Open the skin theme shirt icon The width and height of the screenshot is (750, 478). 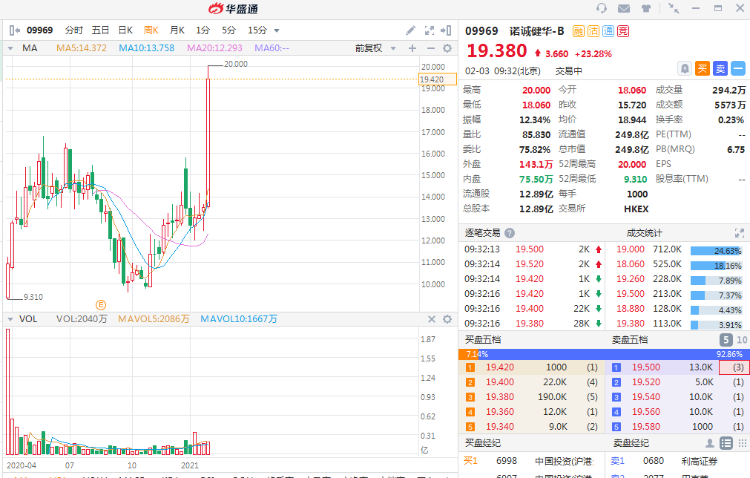point(646,8)
